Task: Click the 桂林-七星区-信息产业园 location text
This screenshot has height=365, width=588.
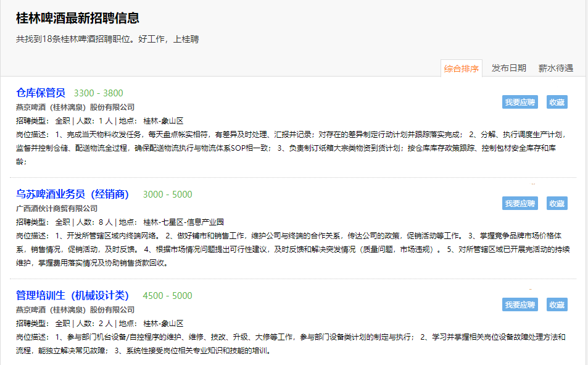Action: pos(183,222)
